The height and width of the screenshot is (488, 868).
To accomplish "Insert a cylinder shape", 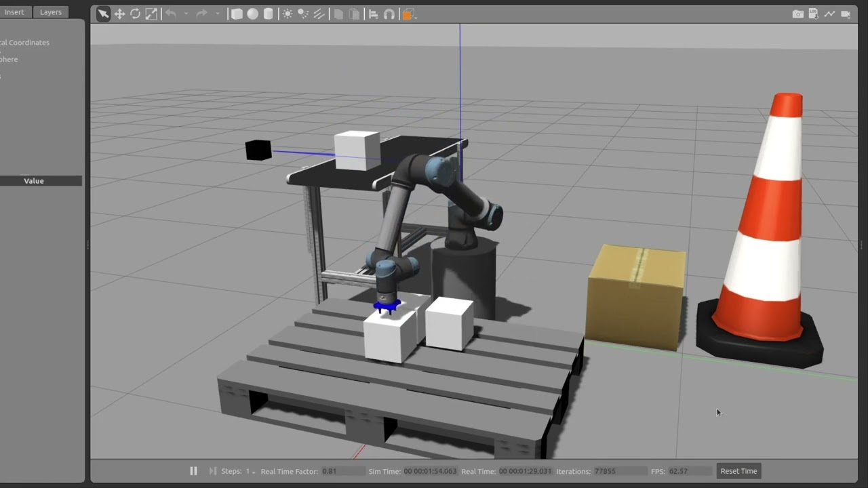I will point(269,14).
